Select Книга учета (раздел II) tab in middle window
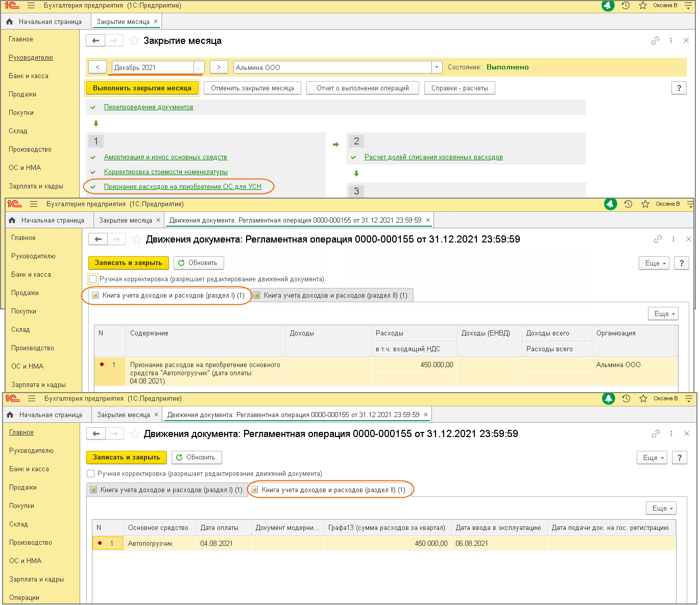 pyautogui.click(x=331, y=296)
